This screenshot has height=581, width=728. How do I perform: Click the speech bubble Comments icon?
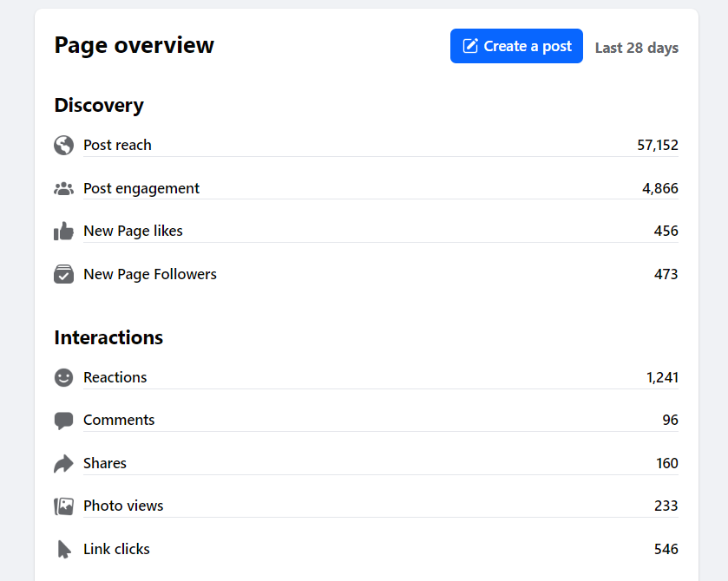(x=63, y=421)
